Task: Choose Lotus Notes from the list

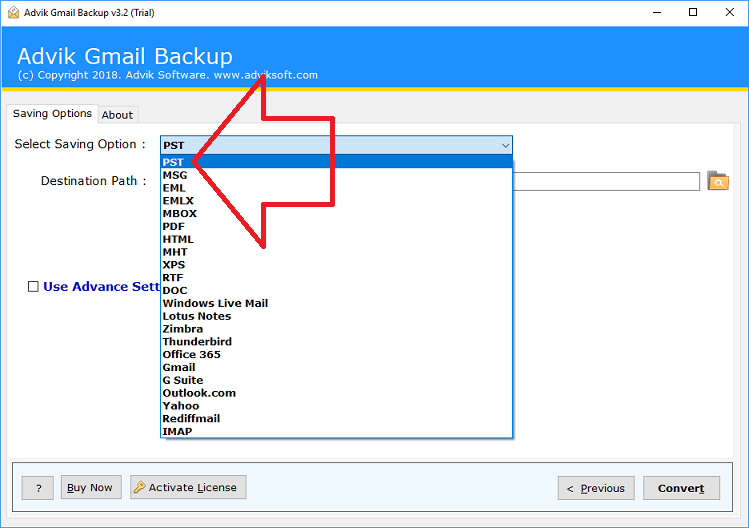Action: [336, 316]
